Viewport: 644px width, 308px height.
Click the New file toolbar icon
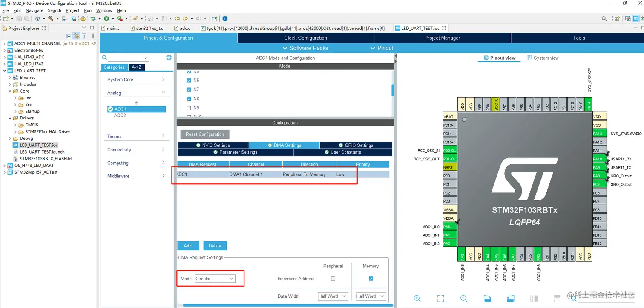pyautogui.click(x=6, y=19)
